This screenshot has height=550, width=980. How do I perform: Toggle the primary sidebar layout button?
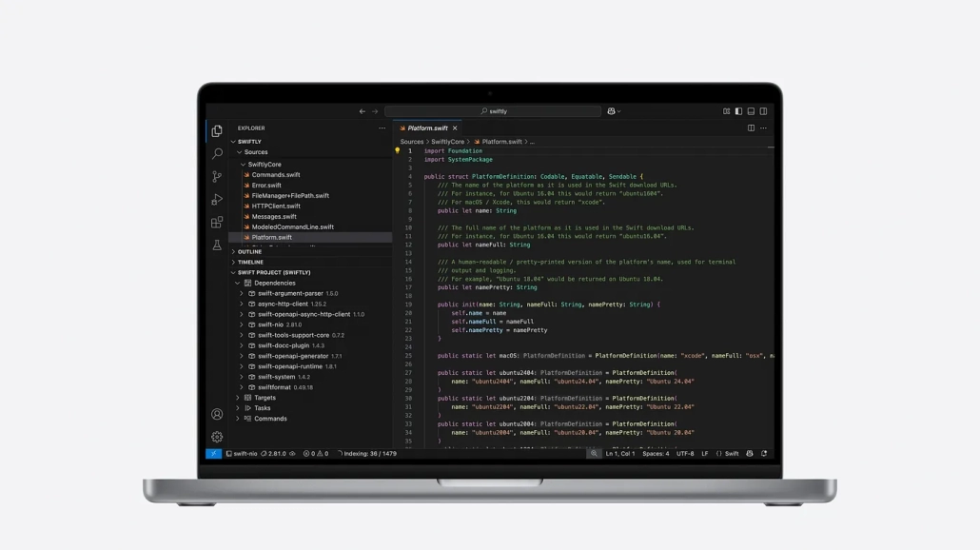(738, 111)
